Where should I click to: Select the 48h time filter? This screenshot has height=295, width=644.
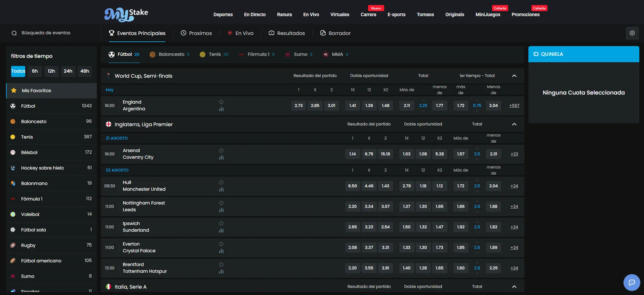click(85, 71)
